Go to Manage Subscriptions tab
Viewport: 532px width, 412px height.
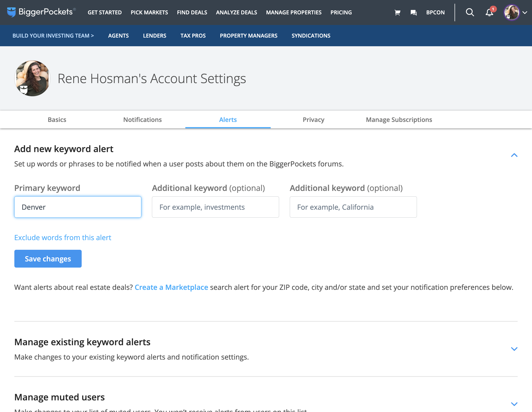tap(399, 120)
